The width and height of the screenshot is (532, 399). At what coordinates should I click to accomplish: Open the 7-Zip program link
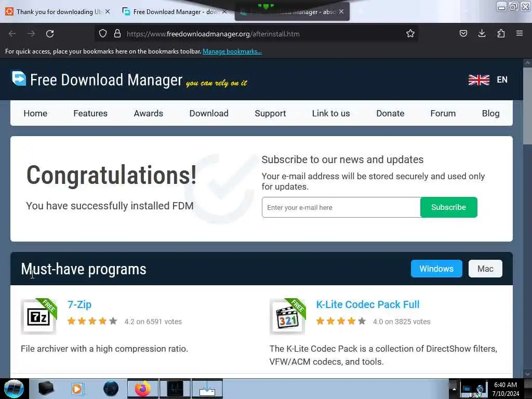pos(79,304)
